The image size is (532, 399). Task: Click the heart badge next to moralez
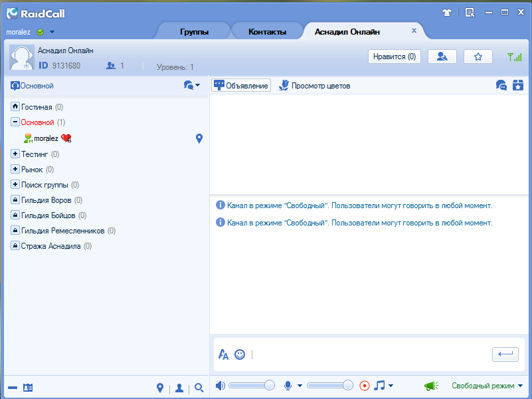(x=66, y=138)
